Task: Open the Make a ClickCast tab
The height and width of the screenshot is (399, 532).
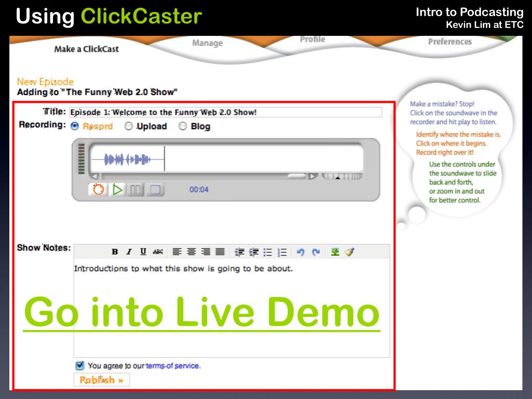Action: point(87,49)
